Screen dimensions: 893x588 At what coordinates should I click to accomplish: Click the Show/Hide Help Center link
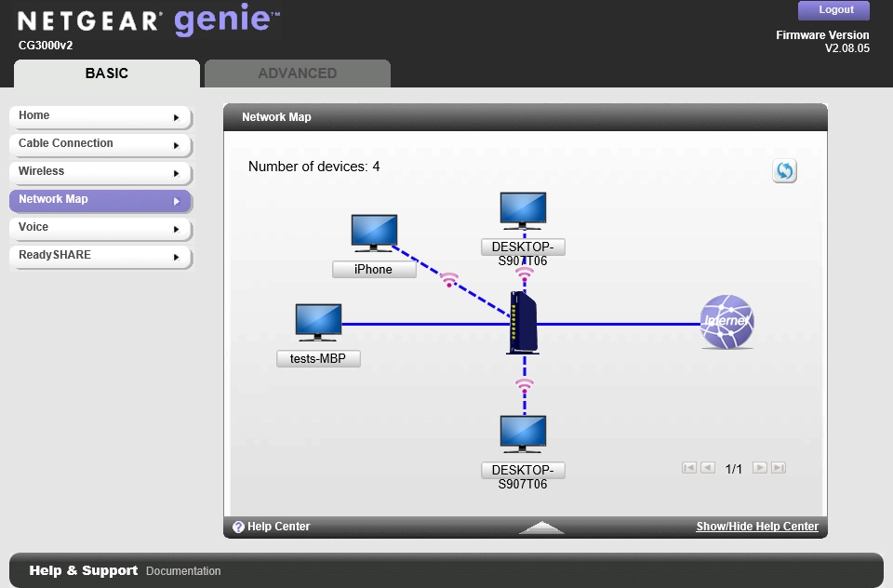point(757,527)
